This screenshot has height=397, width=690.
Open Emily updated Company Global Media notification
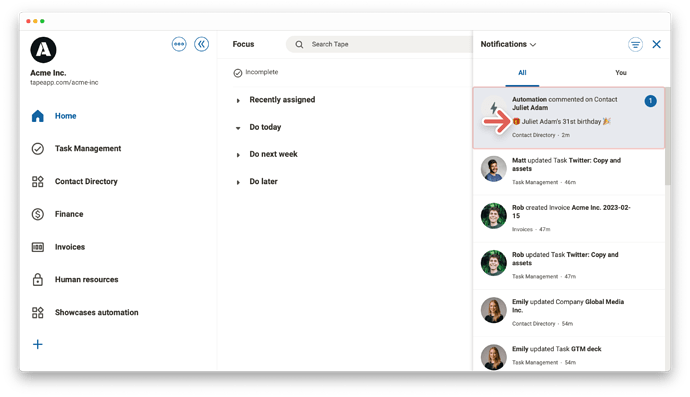tap(569, 313)
